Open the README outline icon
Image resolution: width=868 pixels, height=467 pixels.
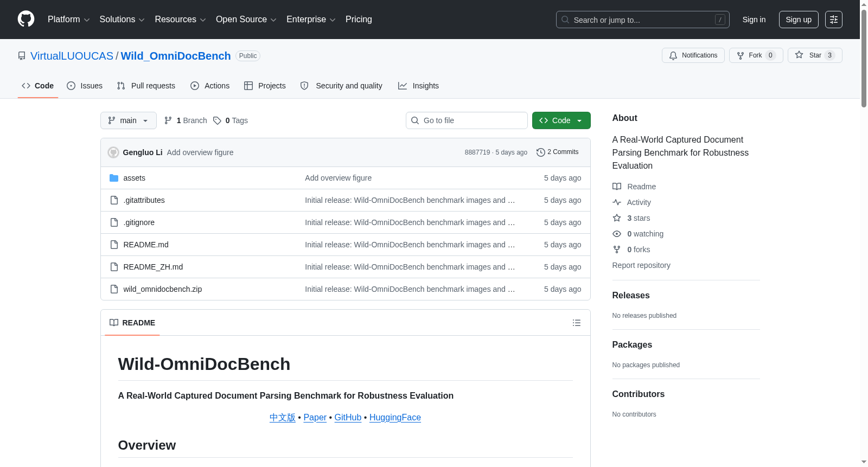pyautogui.click(x=577, y=323)
